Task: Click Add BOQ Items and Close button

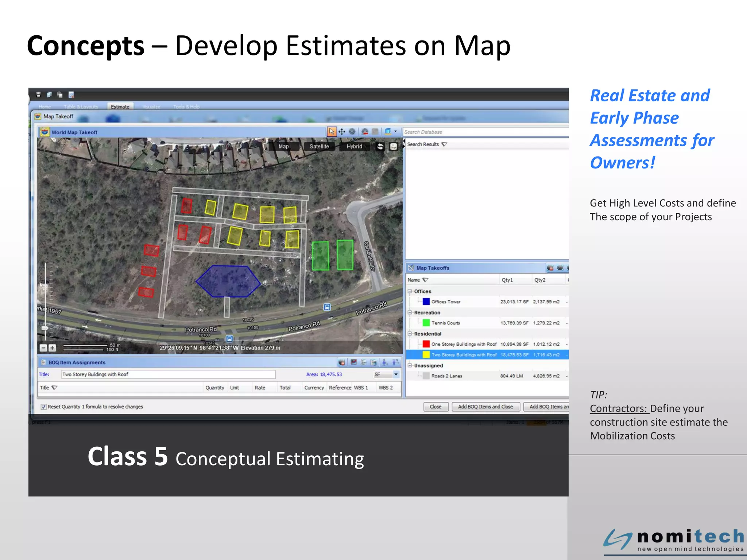Action: pos(485,407)
